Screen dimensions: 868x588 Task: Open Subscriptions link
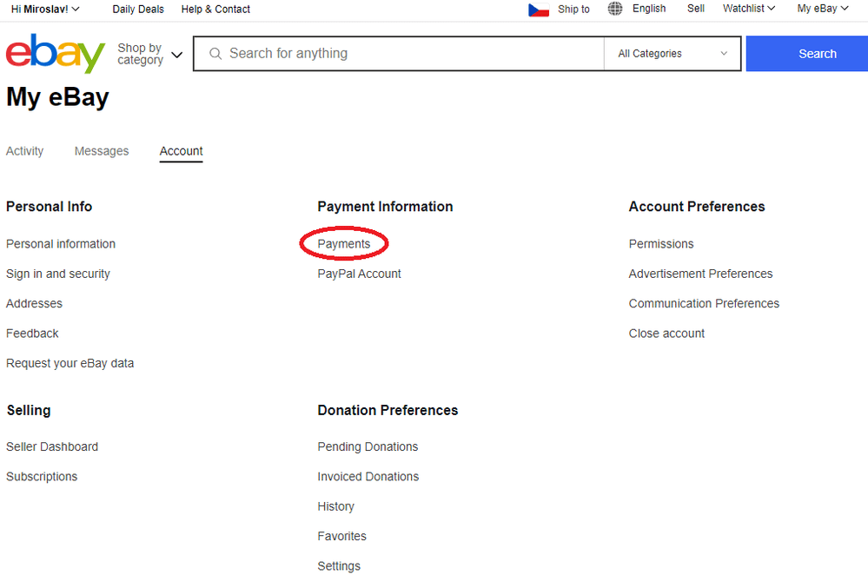pyautogui.click(x=42, y=476)
